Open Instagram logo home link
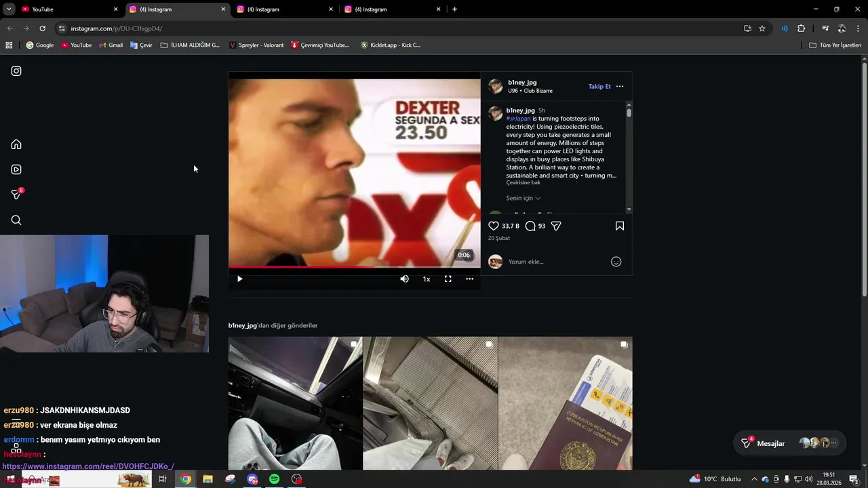 (x=16, y=71)
